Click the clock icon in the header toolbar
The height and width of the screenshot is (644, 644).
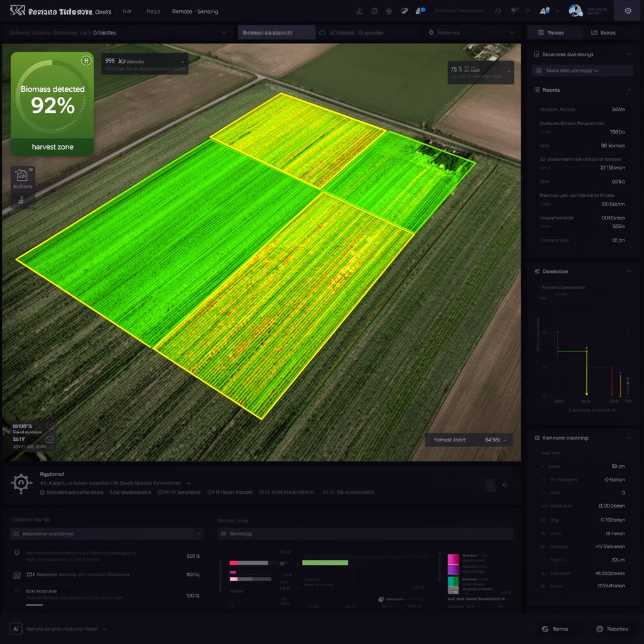tap(374, 11)
